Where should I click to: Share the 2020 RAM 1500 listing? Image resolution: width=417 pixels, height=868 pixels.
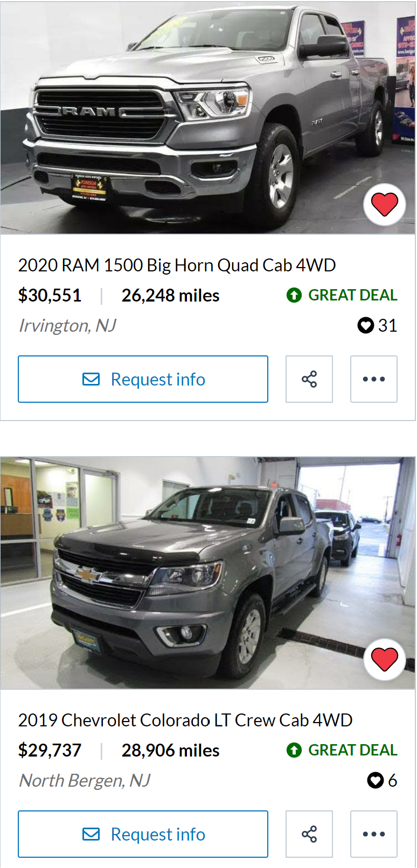click(309, 379)
